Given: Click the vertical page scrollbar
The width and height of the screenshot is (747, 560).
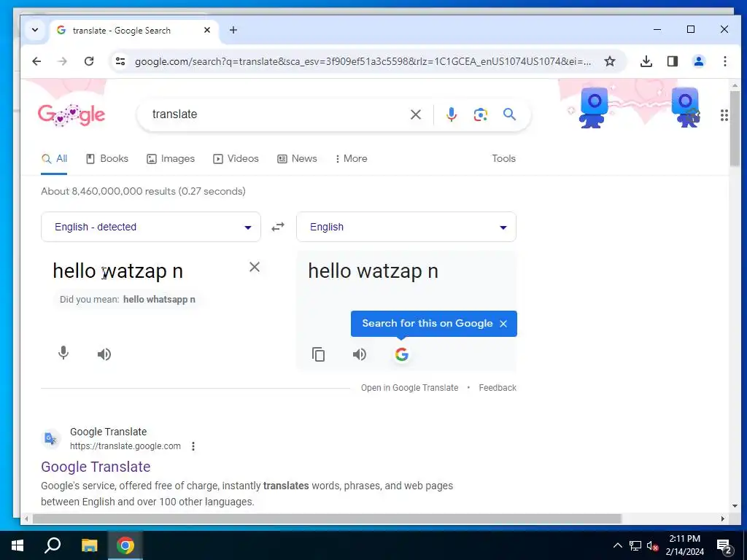Looking at the screenshot, I should click(x=735, y=128).
